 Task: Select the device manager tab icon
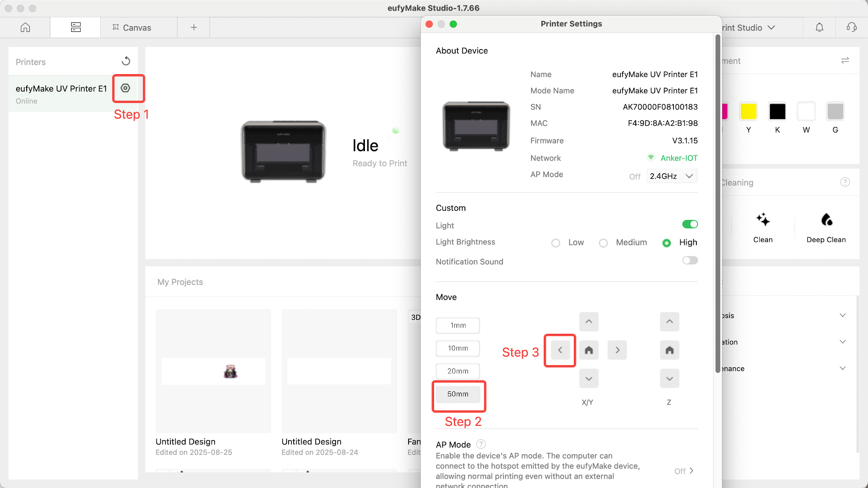coord(76,28)
